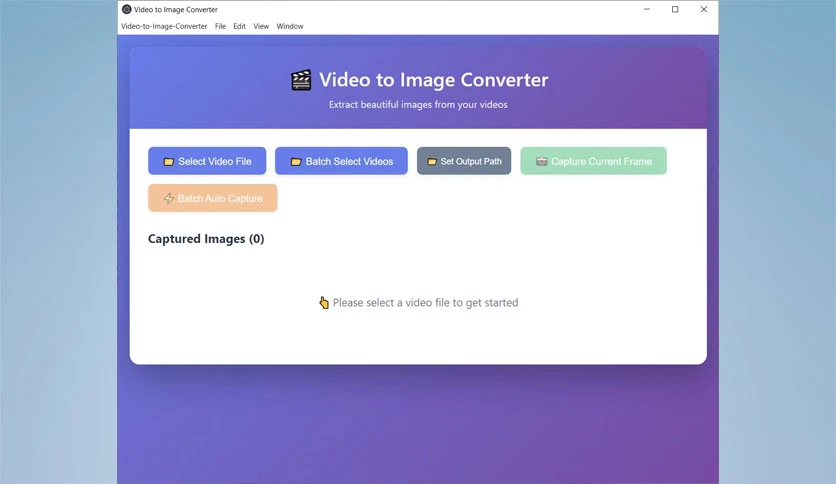
Task: Click Capture Current Frame button
Action: 593,161
